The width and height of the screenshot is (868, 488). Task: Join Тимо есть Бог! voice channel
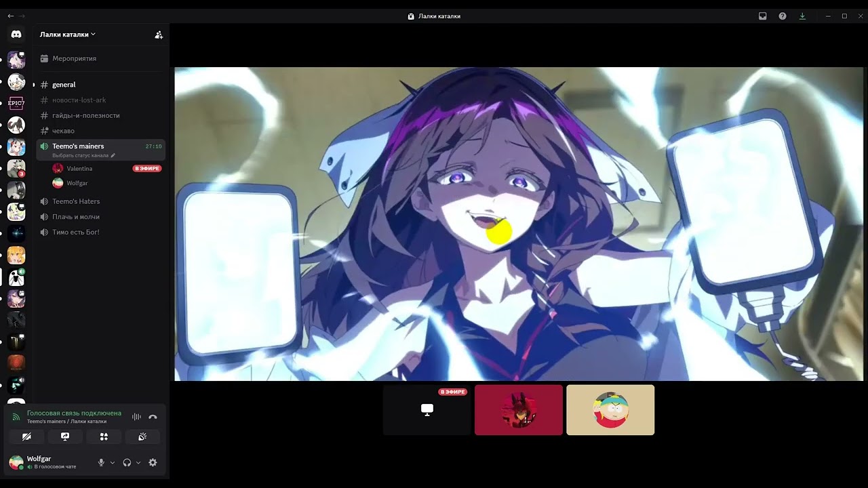tap(100, 232)
